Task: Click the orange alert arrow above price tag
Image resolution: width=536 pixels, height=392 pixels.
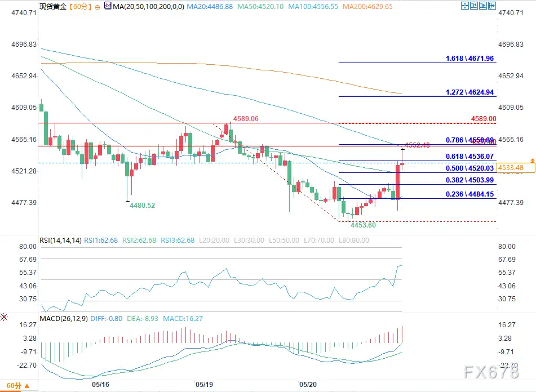Action: point(532,160)
